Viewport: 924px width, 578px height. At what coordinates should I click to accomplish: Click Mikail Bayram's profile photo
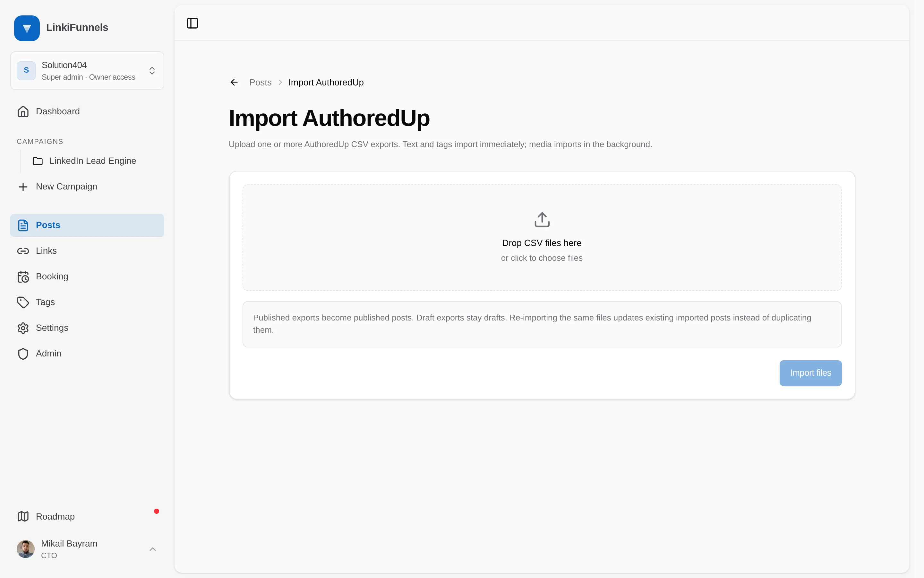pos(26,549)
